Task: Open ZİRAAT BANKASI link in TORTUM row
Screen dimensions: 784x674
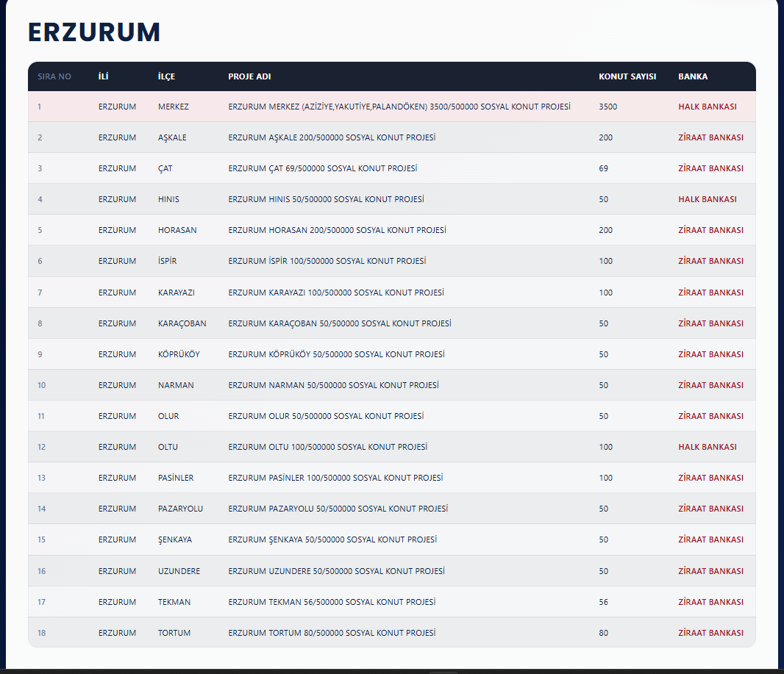Action: tap(710, 633)
